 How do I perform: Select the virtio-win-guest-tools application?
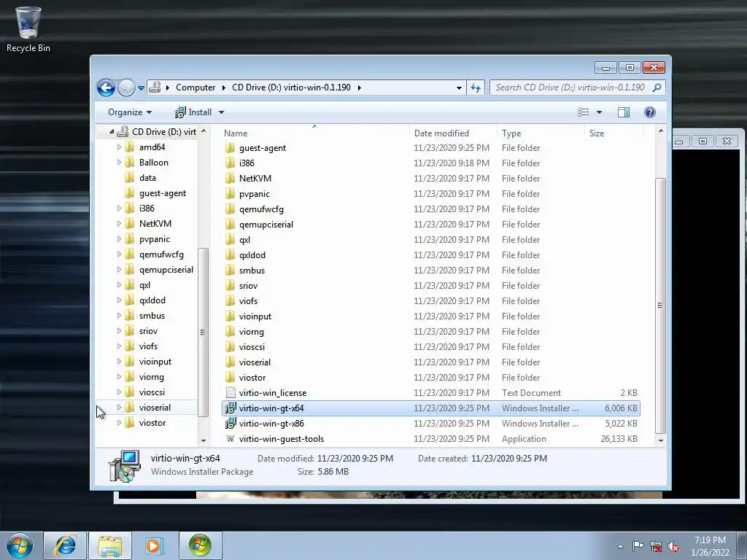[x=281, y=438]
